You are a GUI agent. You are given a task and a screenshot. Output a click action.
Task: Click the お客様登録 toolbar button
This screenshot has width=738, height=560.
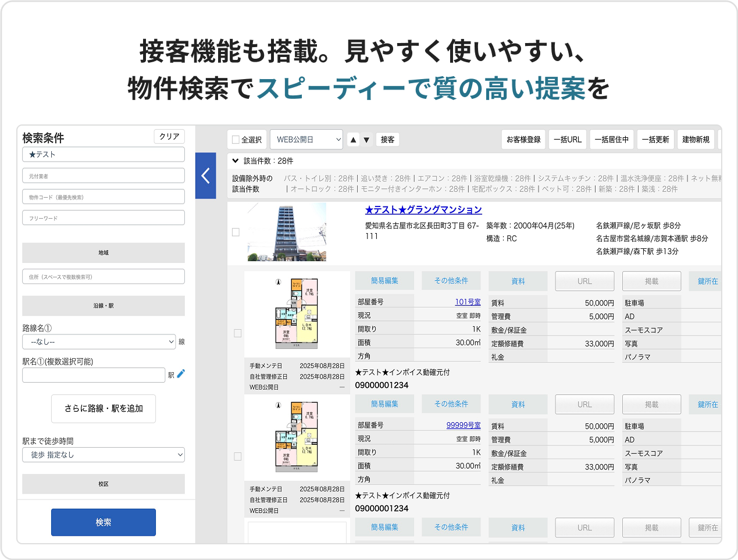click(x=523, y=140)
